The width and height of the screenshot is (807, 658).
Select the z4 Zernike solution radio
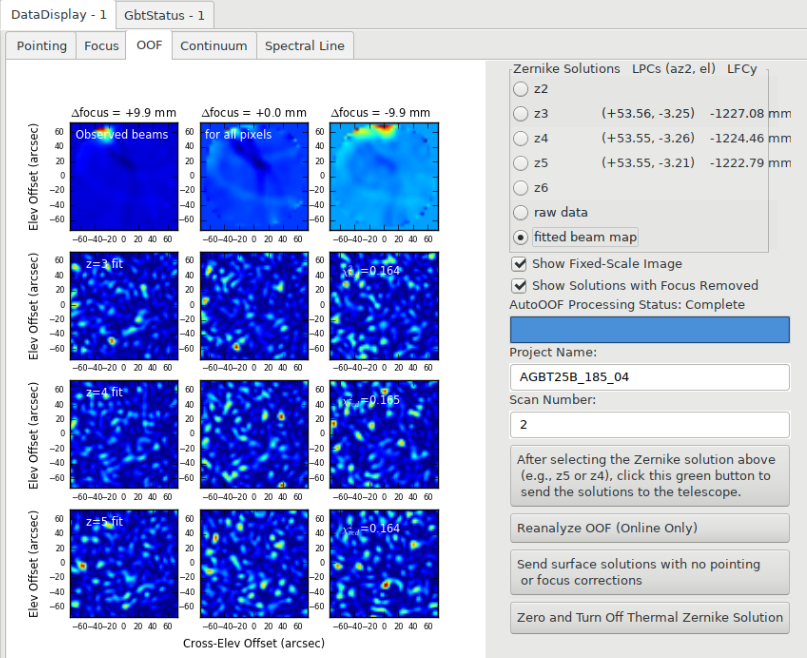coord(531,138)
